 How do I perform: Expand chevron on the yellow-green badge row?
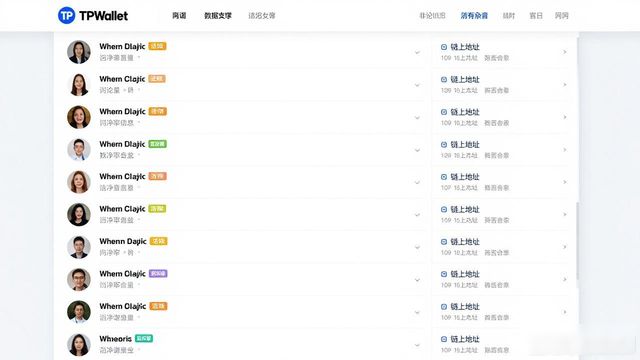(417, 215)
